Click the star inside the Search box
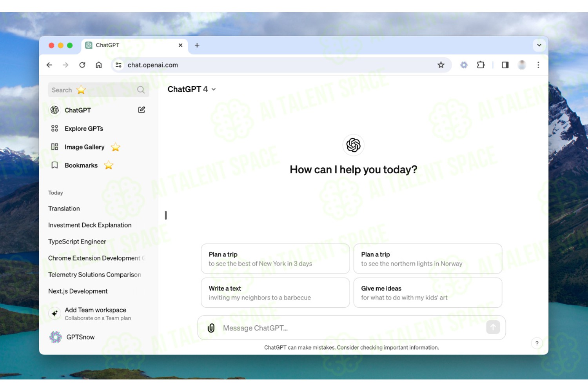This screenshot has width=588, height=392. pos(81,90)
